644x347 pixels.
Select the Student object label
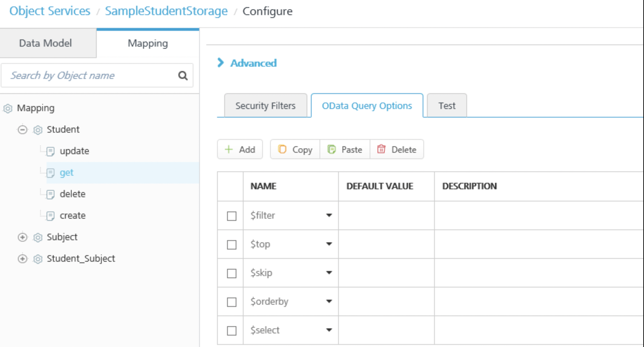63,129
